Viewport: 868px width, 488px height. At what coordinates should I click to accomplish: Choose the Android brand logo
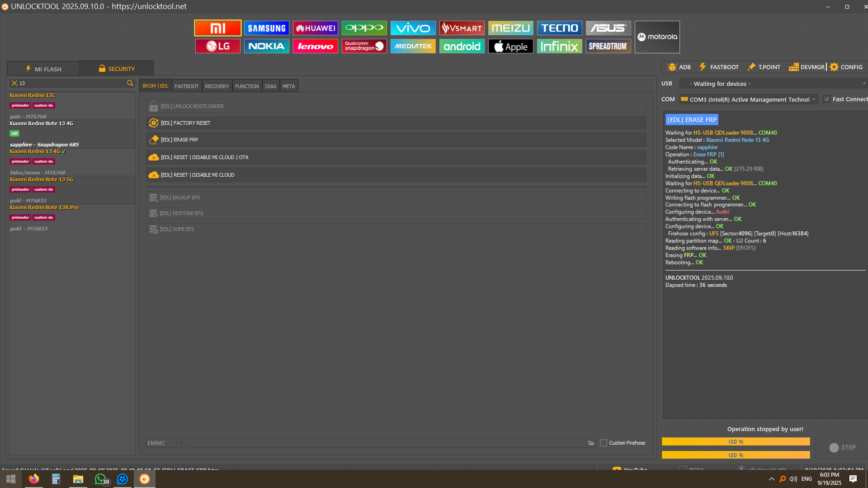(462, 46)
